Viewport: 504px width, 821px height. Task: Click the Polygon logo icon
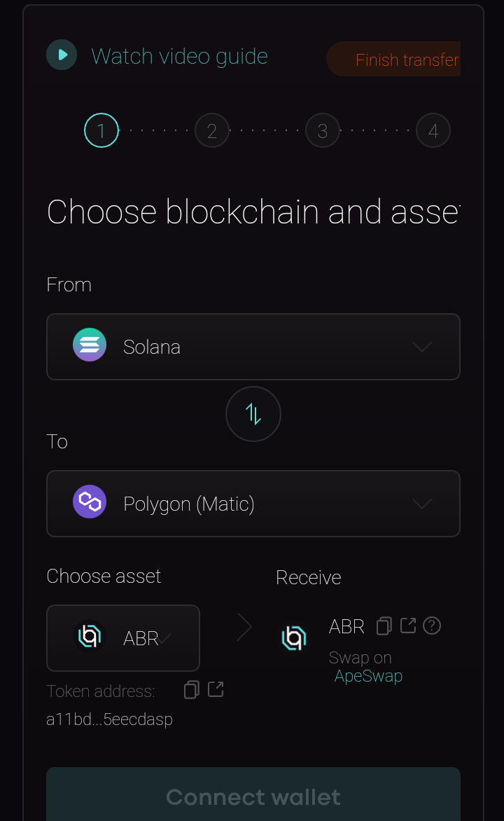point(90,502)
